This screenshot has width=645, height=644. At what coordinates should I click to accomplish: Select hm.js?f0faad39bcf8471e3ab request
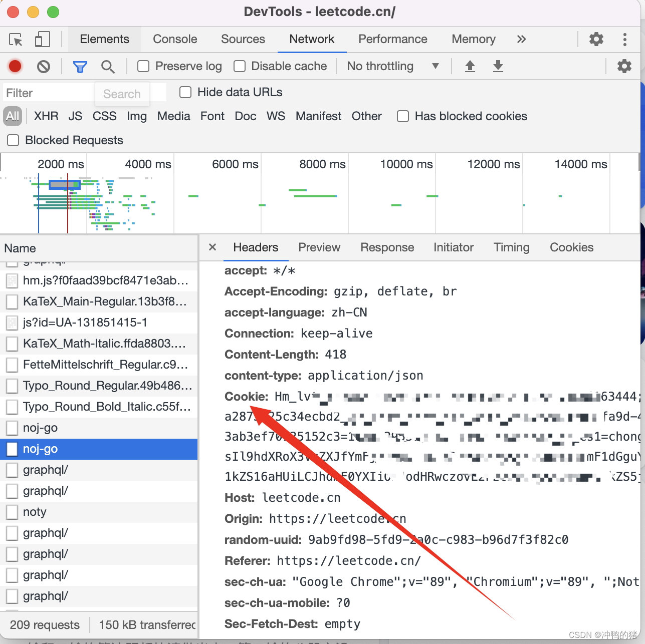(x=99, y=280)
